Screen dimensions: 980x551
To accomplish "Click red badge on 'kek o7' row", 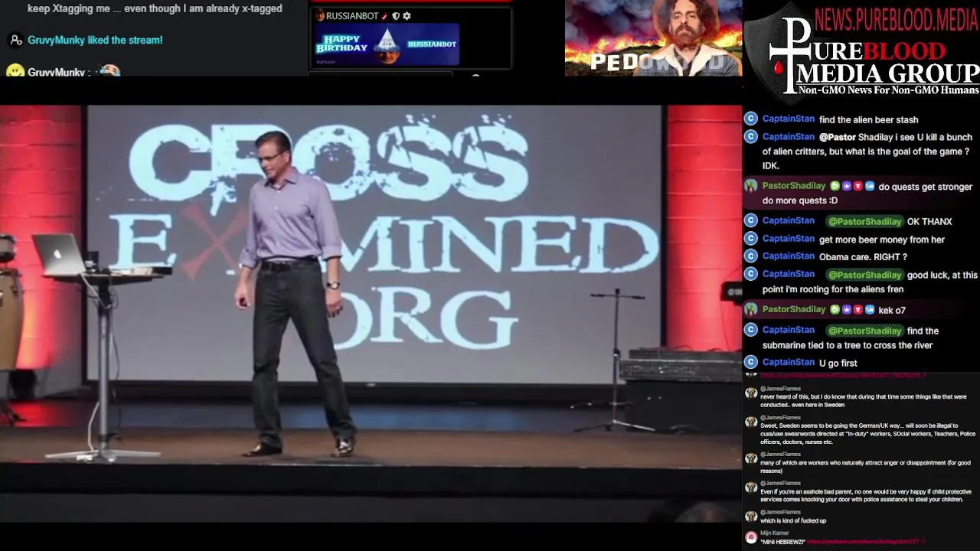I will [858, 309].
